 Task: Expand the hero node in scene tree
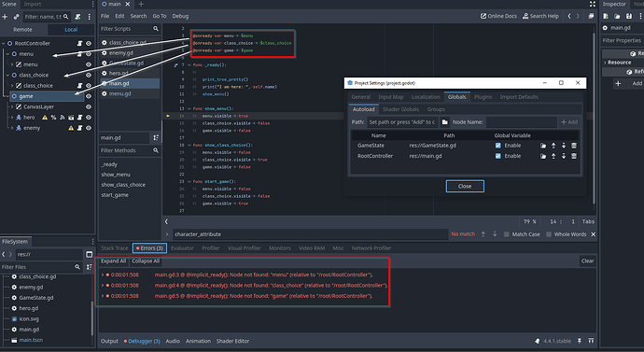(12, 118)
